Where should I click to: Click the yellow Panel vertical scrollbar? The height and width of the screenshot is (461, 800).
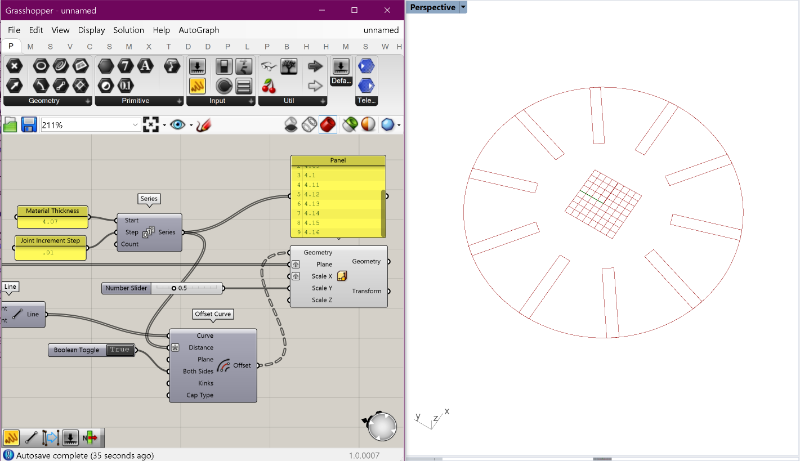(383, 213)
